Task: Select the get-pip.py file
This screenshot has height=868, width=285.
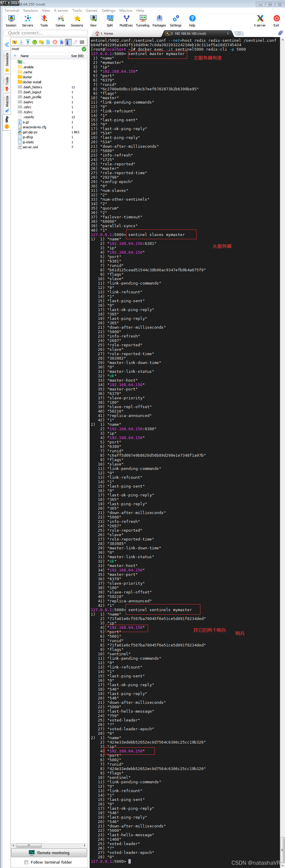Action: click(x=28, y=132)
